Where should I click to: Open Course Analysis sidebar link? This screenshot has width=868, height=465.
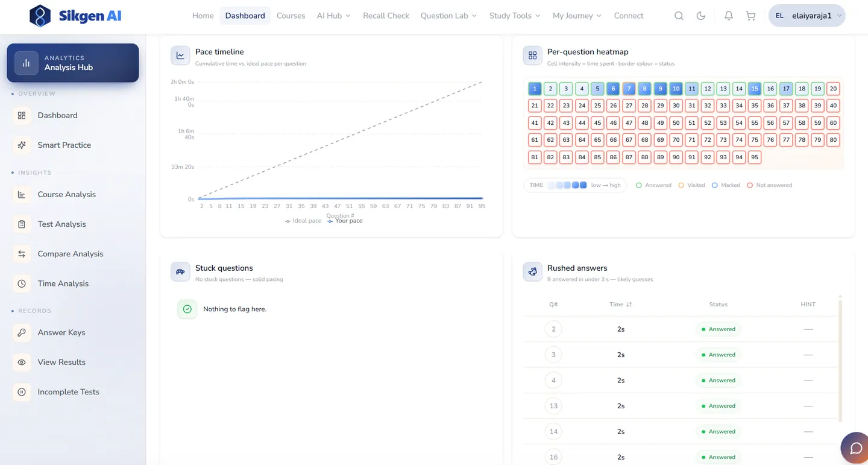click(x=67, y=194)
